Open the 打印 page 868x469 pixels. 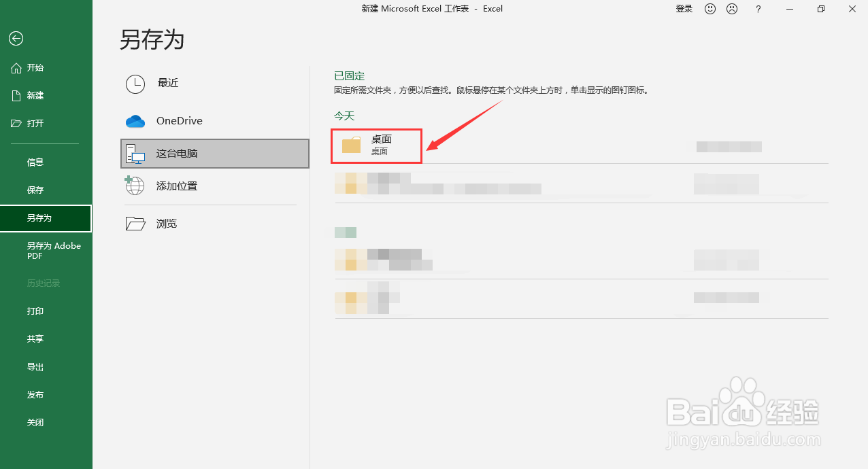click(x=35, y=311)
